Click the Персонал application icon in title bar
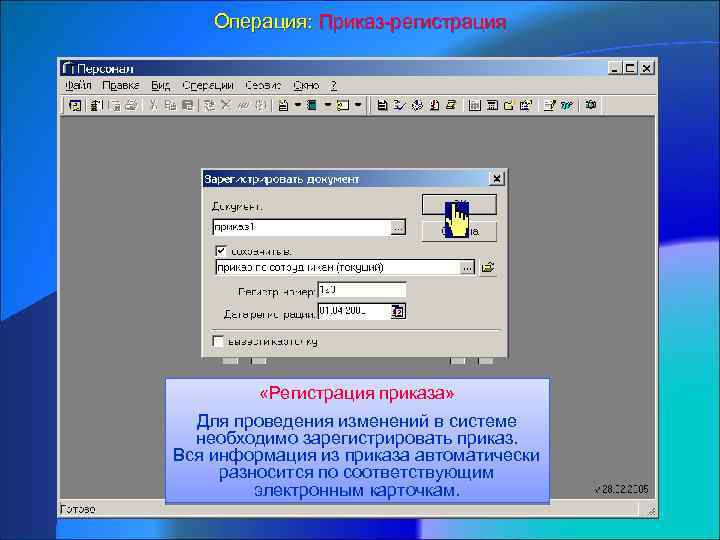The width and height of the screenshot is (720, 540). pos(68,68)
